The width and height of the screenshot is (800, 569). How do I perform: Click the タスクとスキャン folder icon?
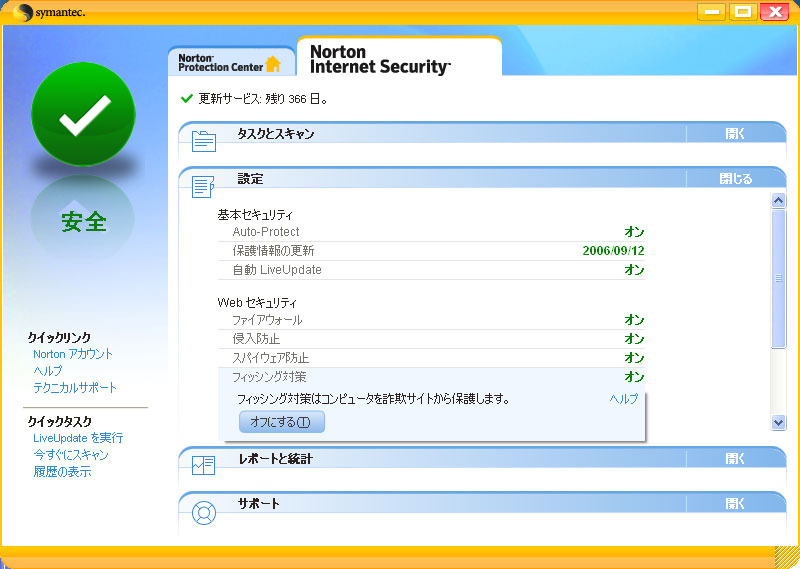pos(204,141)
